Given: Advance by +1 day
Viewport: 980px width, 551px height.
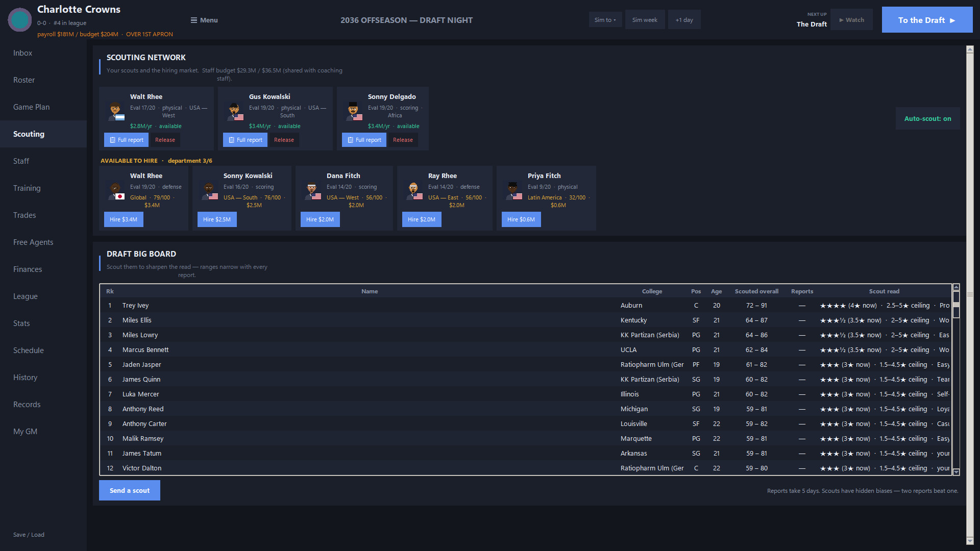Looking at the screenshot, I should 684,20.
